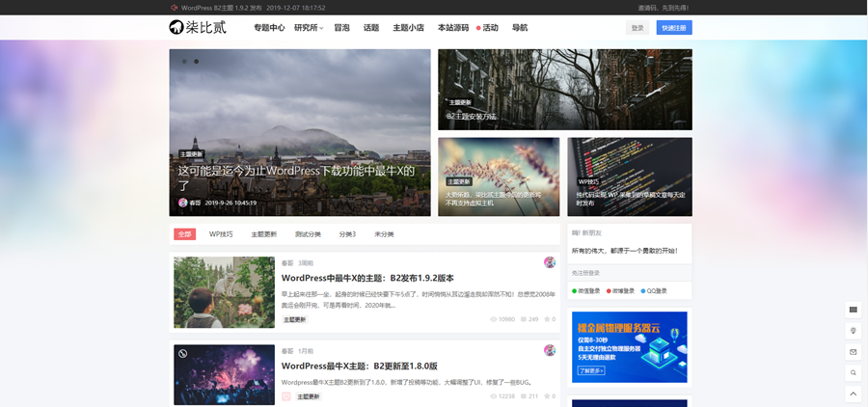Open 本站源码 in the navigation
The height and width of the screenshot is (407, 868).
coord(453,28)
